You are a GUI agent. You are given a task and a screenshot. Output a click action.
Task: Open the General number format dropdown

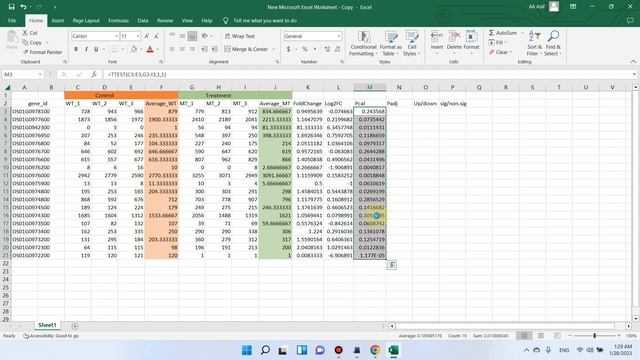(339, 36)
